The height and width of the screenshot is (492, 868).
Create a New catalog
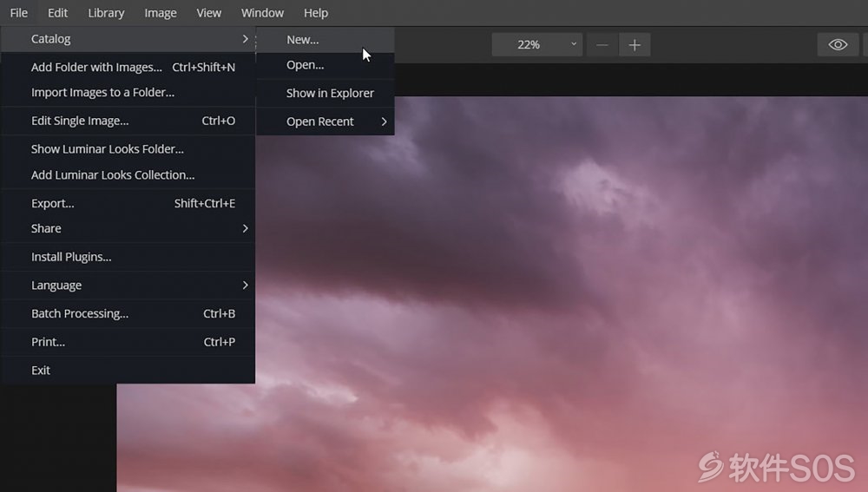[x=325, y=40]
